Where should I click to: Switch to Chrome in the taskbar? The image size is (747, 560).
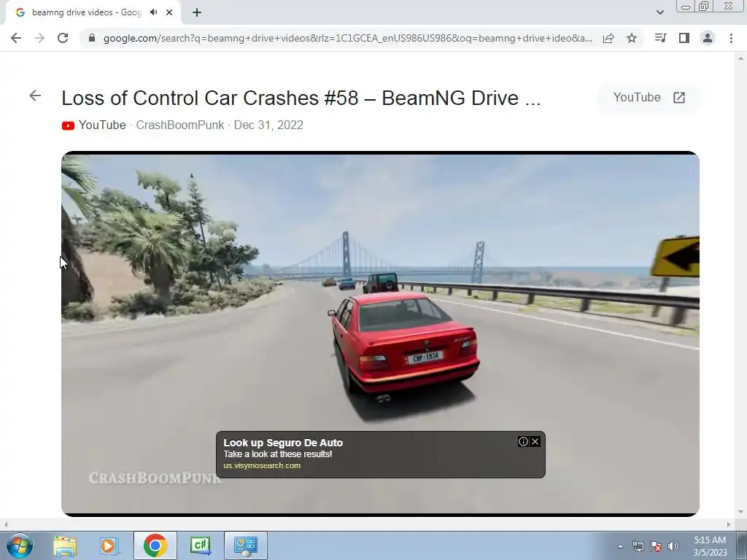tap(155, 545)
